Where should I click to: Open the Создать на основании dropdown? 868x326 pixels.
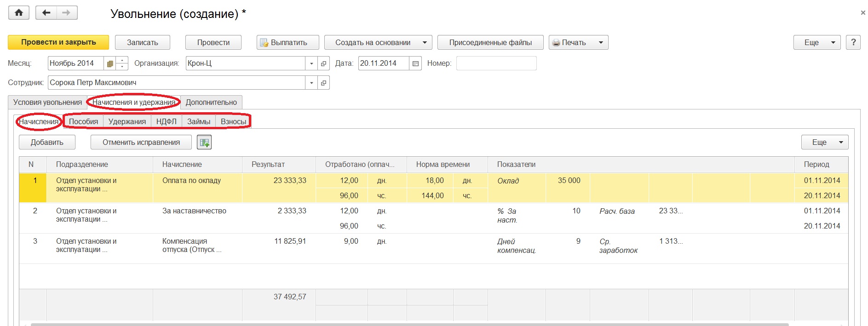378,42
